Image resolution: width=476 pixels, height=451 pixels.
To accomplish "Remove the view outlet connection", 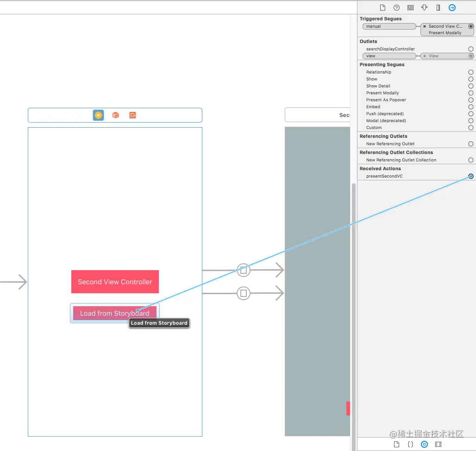I will coord(425,56).
